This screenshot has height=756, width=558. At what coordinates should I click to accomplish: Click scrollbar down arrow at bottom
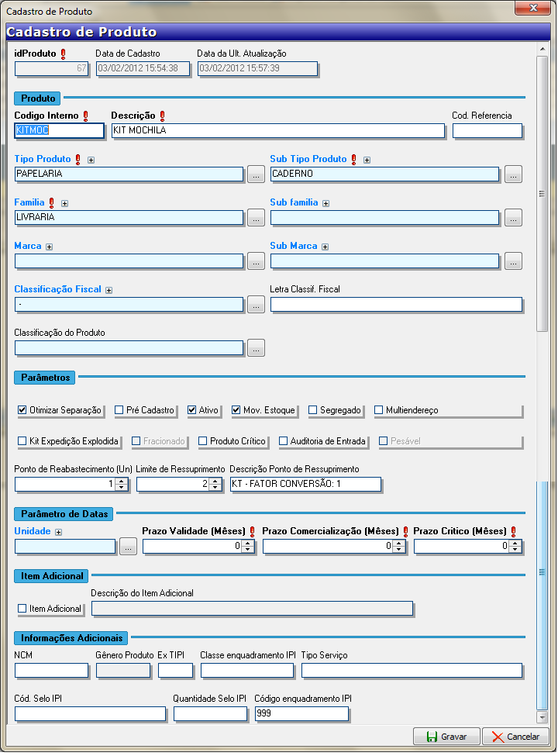click(543, 719)
